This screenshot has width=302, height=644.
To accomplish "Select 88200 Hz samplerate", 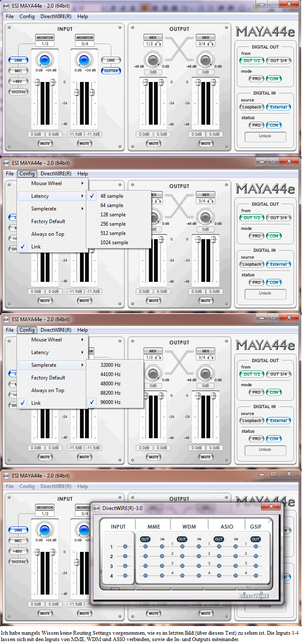I will click(x=115, y=393).
